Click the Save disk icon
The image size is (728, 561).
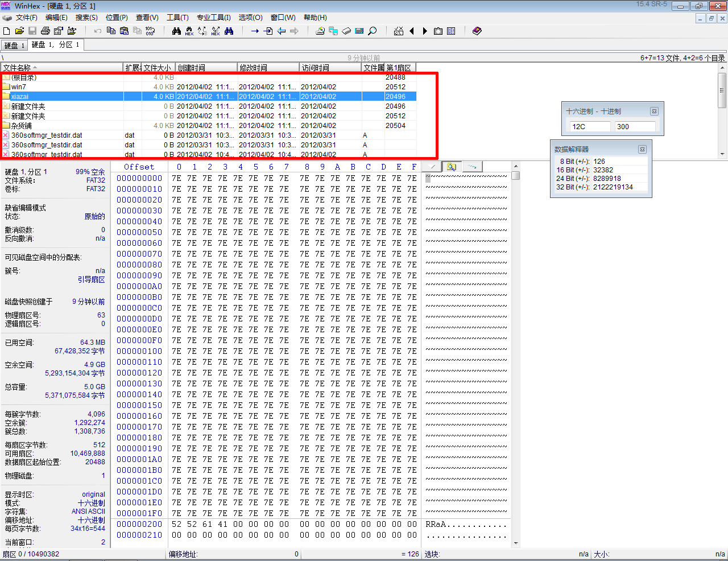tap(32, 31)
